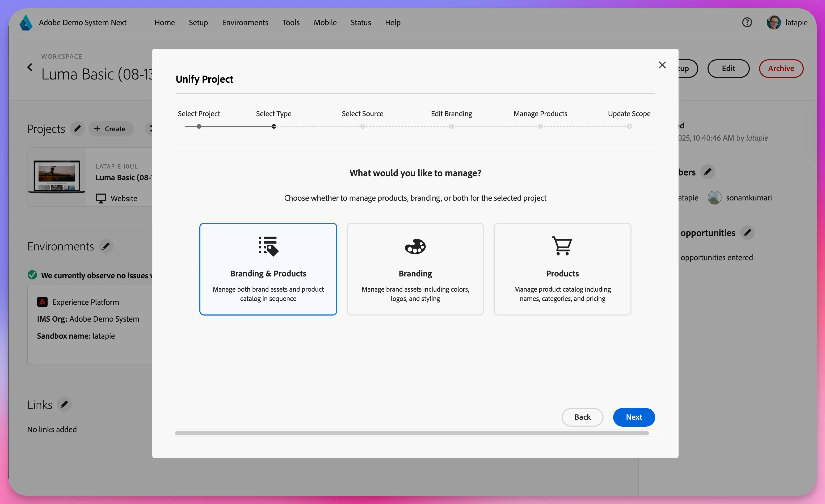Viewport: 825px width, 504px height.
Task: Click the Website monitor icon
Action: [x=101, y=199]
